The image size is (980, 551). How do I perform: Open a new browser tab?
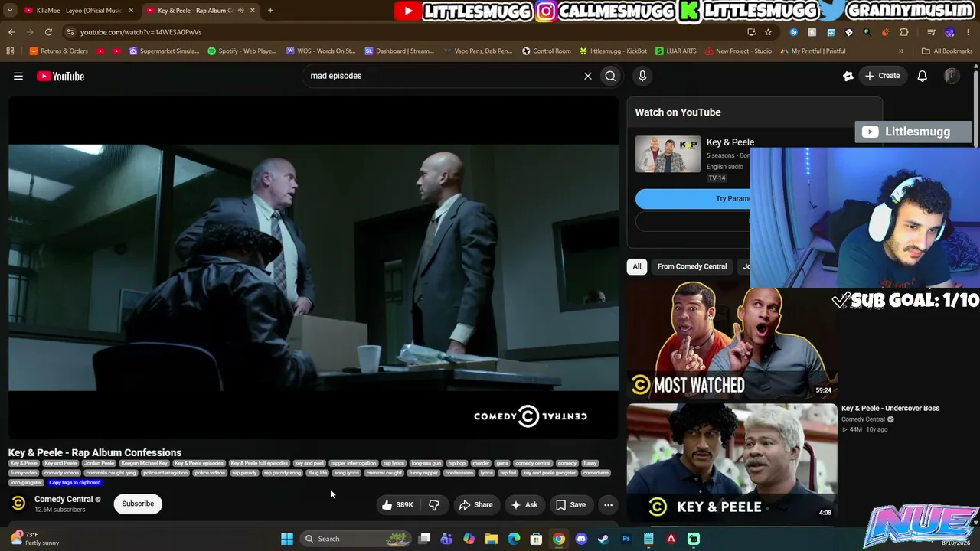point(270,10)
